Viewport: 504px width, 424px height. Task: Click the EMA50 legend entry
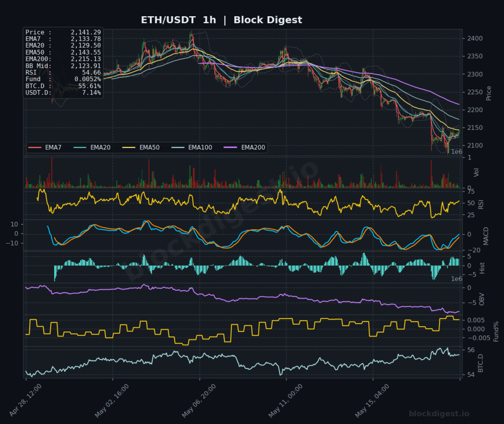click(141, 148)
